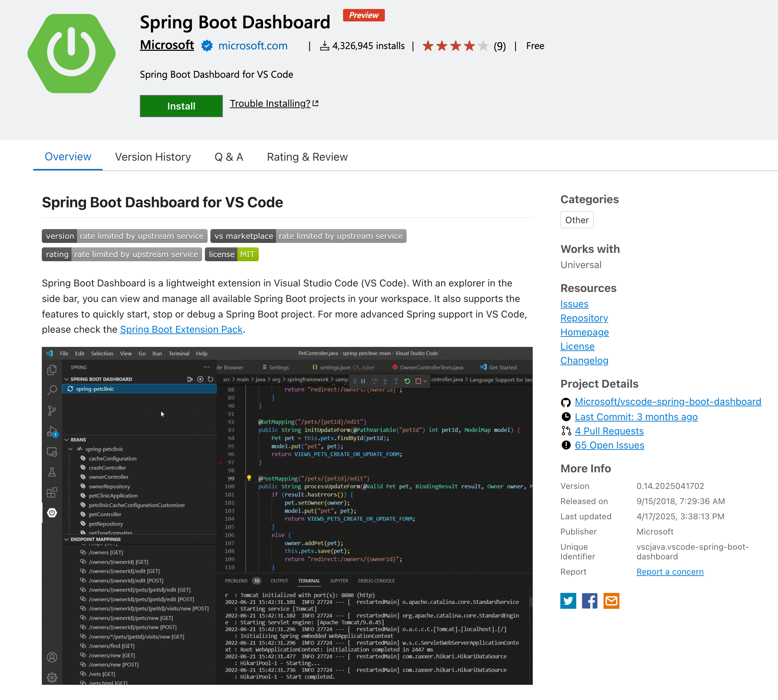
Task: Open the Rating & Review tab
Action: (x=307, y=157)
